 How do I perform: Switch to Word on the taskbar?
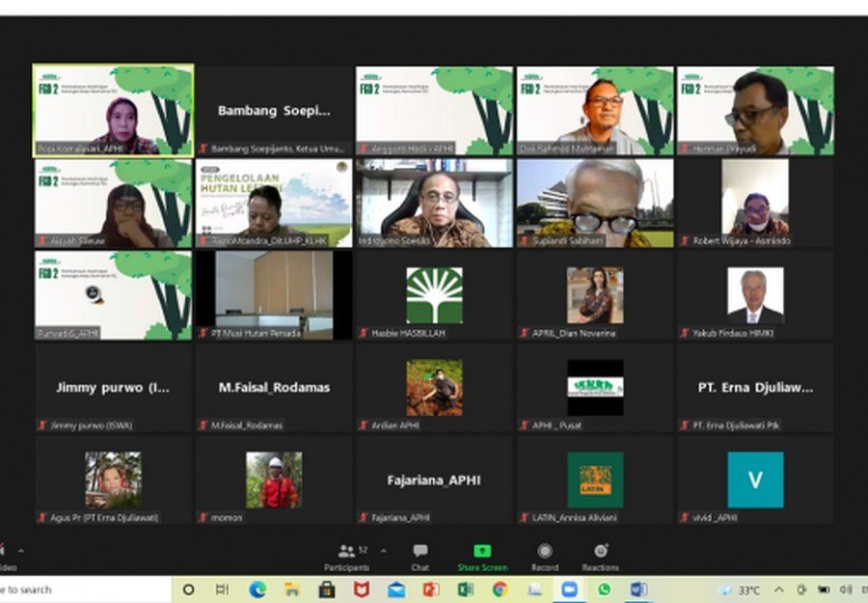pyautogui.click(x=638, y=589)
